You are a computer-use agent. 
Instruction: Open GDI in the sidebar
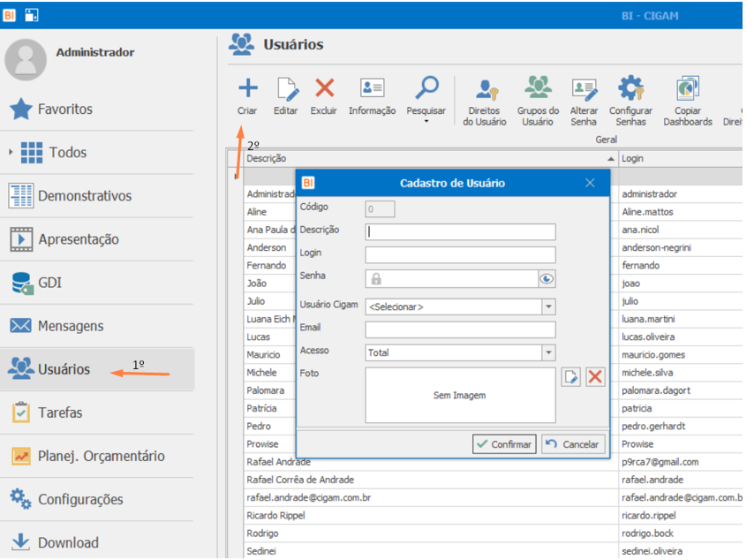96,283
